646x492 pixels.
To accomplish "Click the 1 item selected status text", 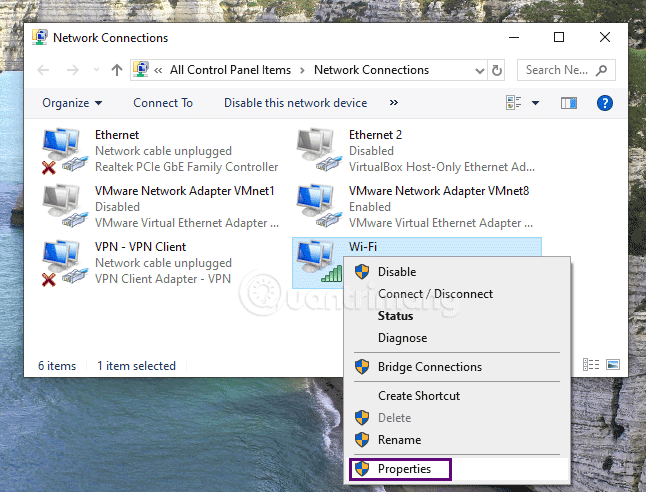I will coord(136,366).
